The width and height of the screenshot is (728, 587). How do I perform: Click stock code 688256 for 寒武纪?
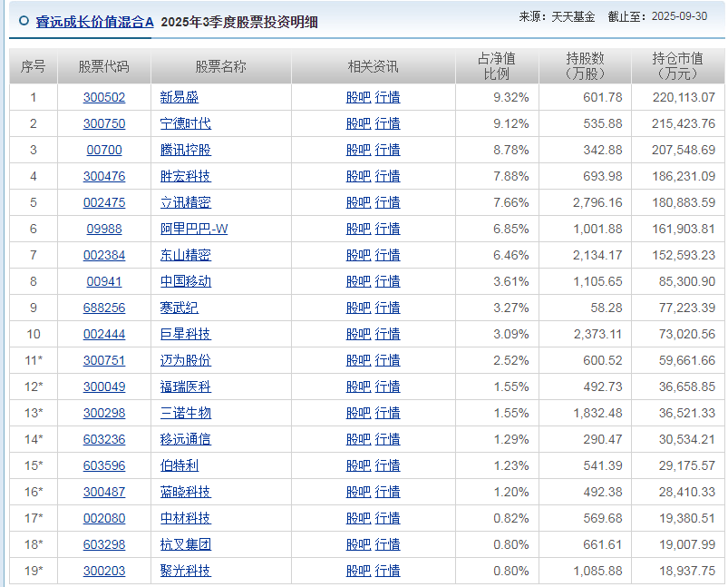(104, 308)
